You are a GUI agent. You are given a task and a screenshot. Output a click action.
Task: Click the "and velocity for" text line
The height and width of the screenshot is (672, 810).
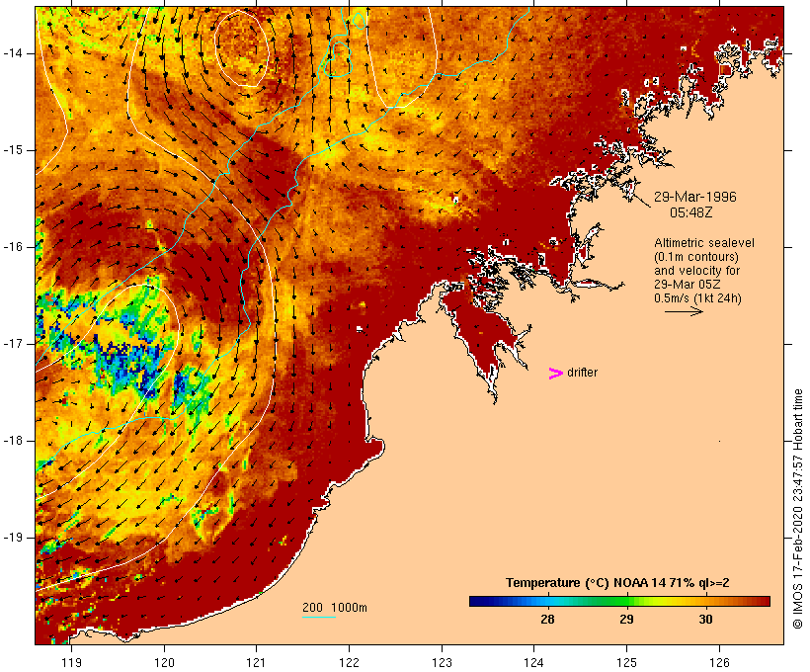(x=696, y=271)
